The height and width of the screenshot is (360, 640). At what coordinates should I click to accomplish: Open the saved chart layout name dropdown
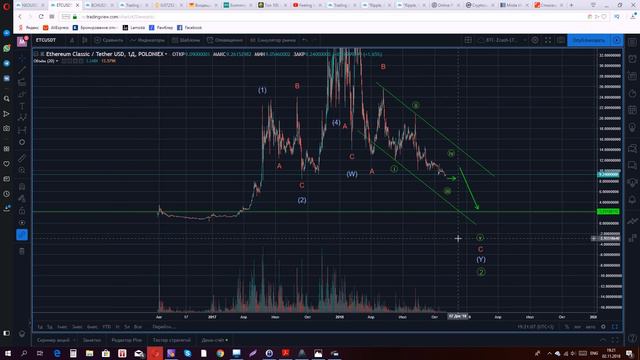coord(502,40)
